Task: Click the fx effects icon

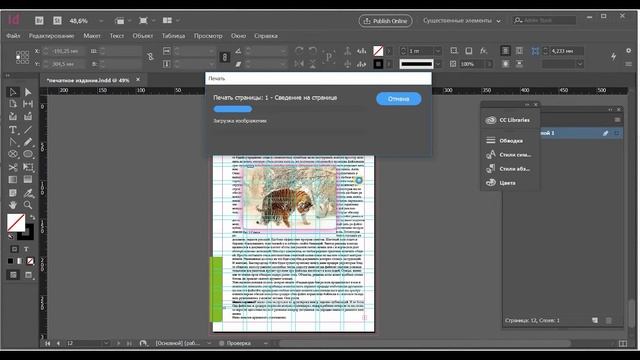Action: pos(484,51)
